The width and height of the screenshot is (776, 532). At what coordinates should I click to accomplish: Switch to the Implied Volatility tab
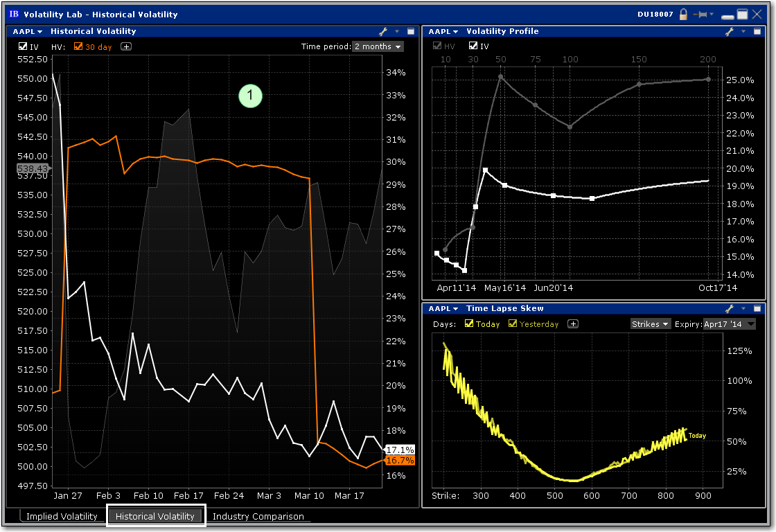(x=62, y=516)
